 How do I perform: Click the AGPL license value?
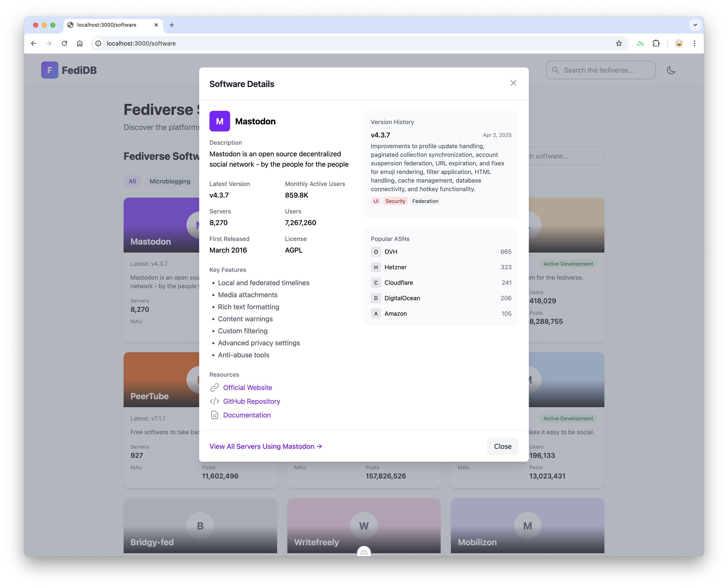click(x=293, y=250)
